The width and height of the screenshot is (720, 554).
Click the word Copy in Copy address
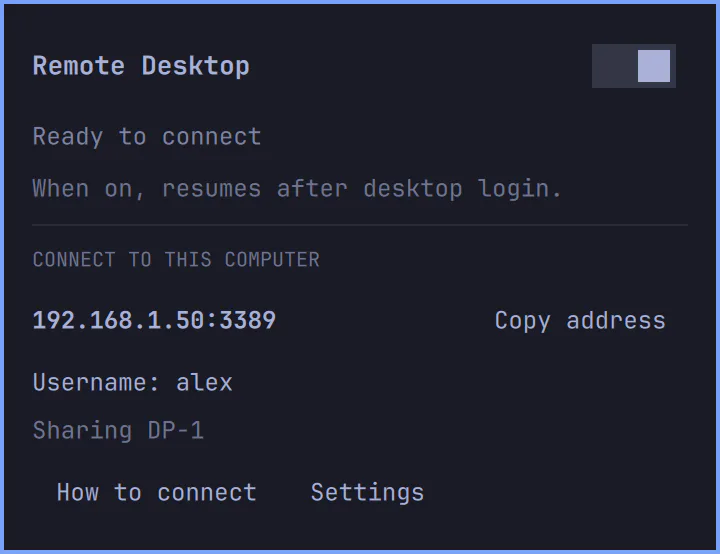tap(523, 321)
